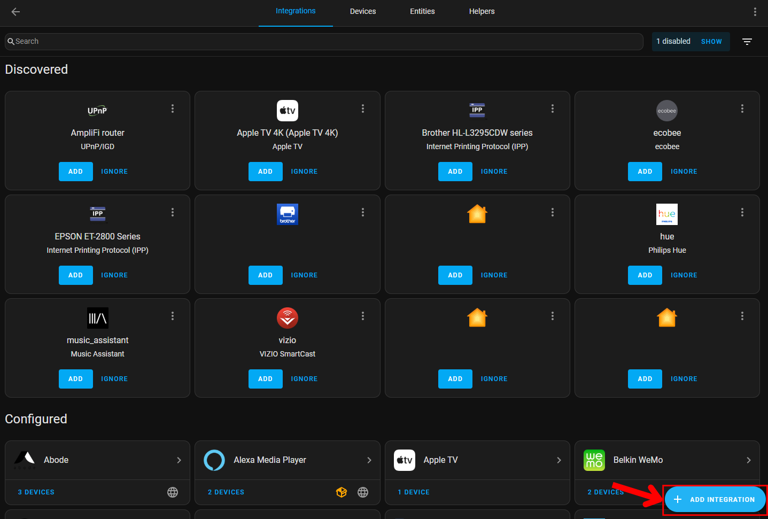Click the Philips Hue logo icon
Screen dimensions: 768x519
(667, 214)
